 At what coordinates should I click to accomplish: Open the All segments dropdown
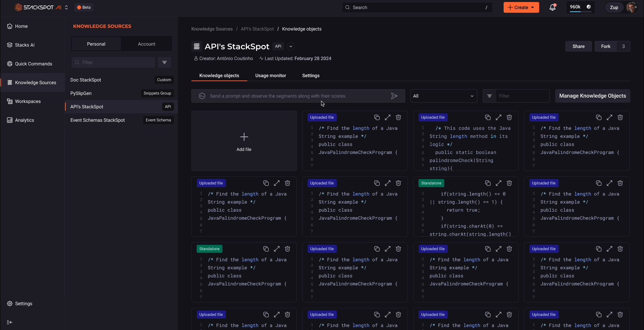tap(443, 96)
